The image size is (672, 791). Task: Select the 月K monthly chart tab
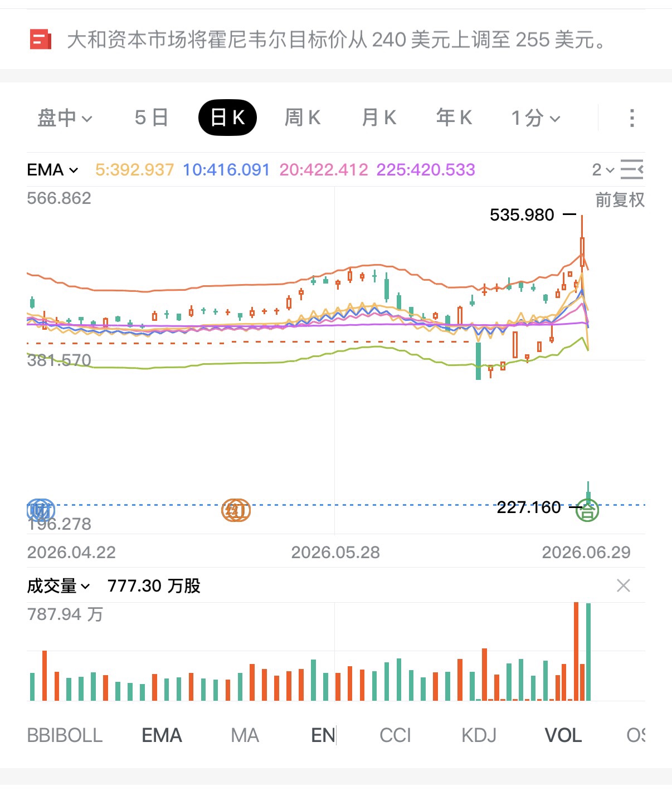(x=379, y=118)
